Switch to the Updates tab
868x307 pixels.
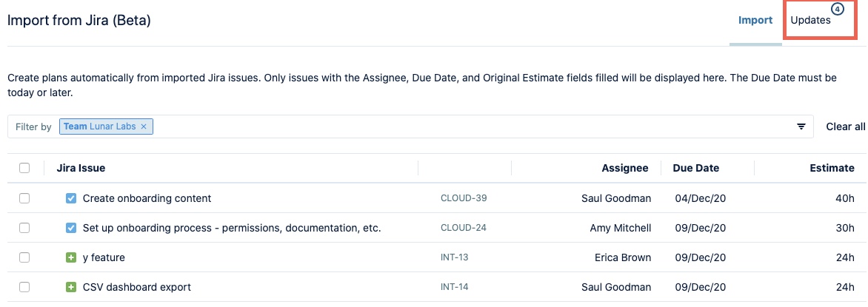point(810,21)
